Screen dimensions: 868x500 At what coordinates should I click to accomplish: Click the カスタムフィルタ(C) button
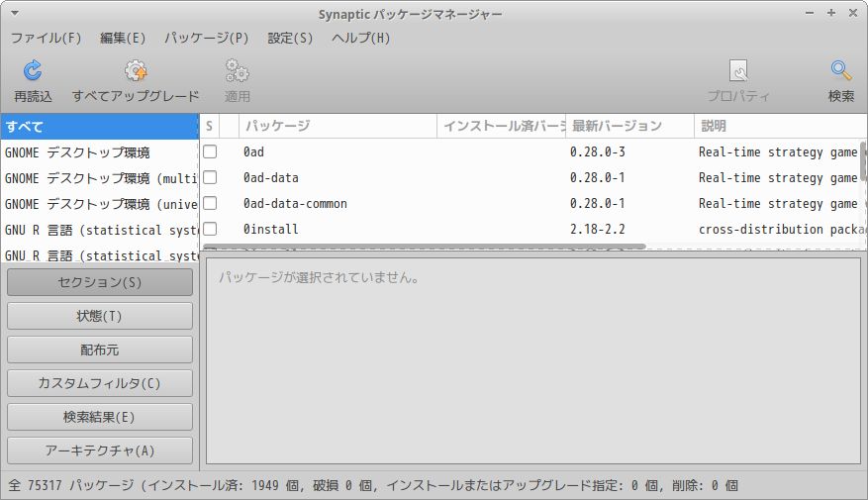pyautogui.click(x=100, y=383)
